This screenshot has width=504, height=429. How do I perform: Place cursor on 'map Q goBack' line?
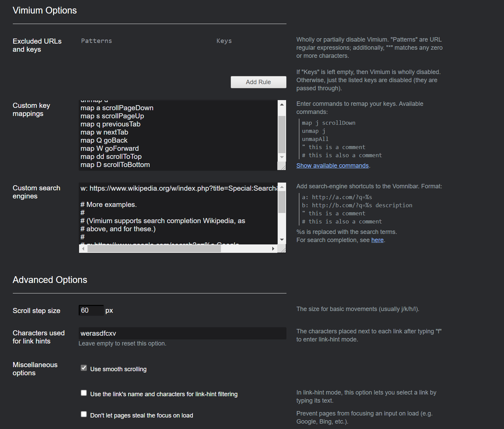[104, 140]
